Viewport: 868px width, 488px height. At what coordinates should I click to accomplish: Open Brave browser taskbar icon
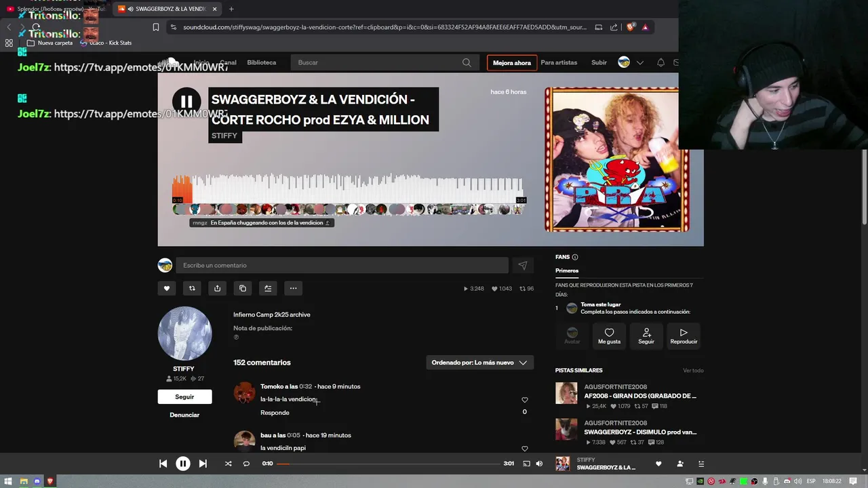[50, 481]
